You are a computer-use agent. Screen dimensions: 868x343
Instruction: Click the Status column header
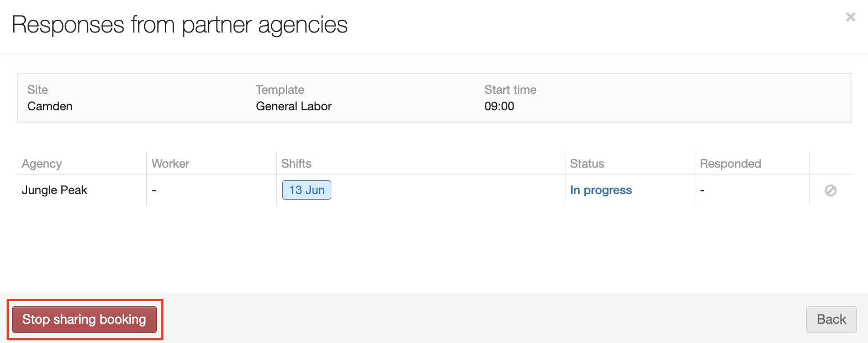tap(587, 164)
